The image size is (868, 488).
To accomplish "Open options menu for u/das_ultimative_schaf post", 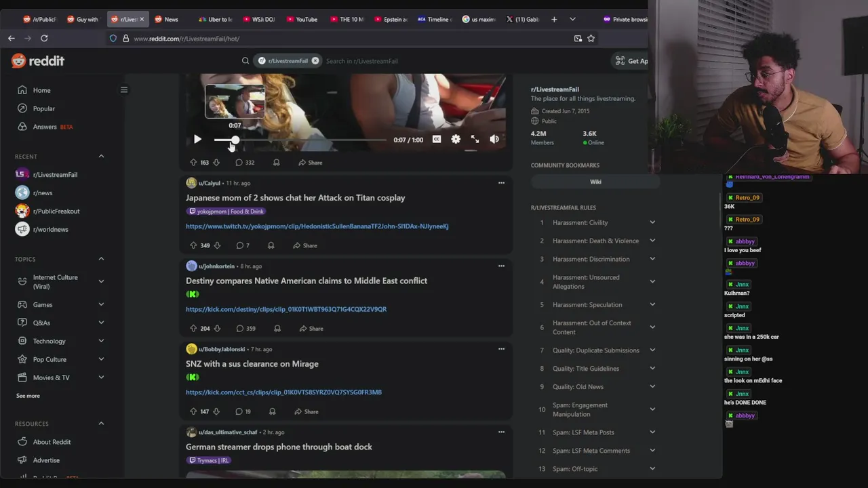I will tap(501, 432).
